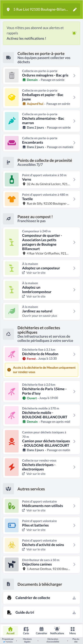Download the Guide du tri PDF
This screenshot has width=83, height=644.
[x=74, y=612]
